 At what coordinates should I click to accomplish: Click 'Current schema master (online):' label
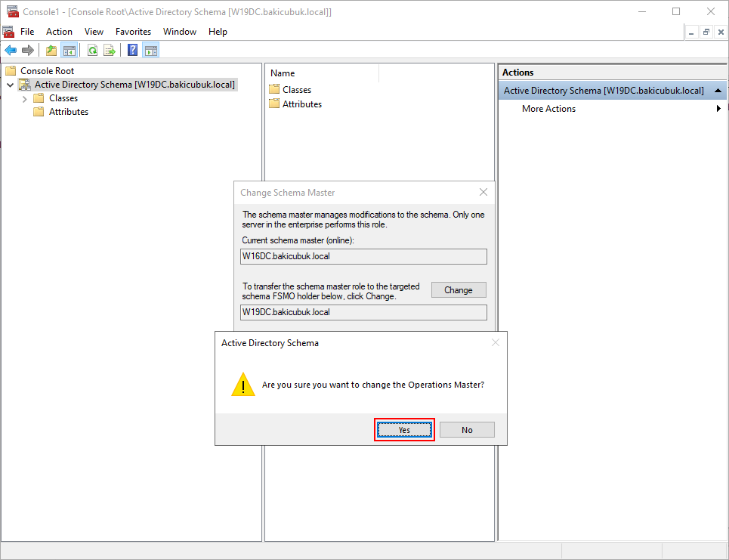point(298,240)
